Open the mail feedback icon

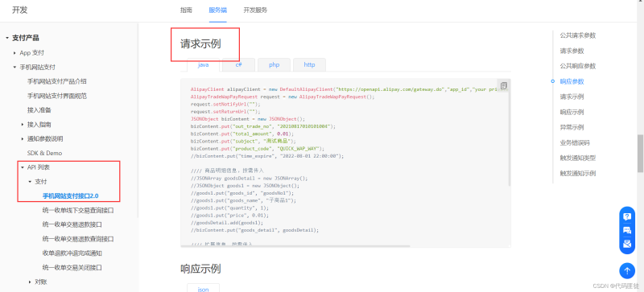pyautogui.click(x=627, y=244)
